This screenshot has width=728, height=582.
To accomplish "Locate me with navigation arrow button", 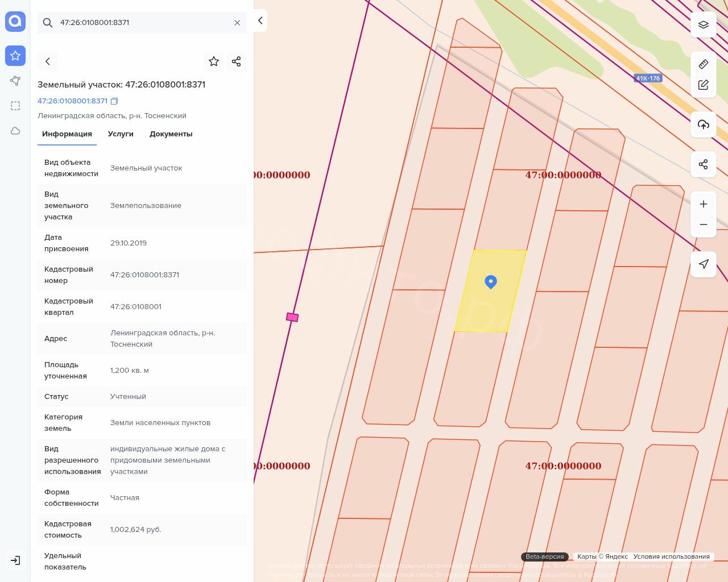I will 704,264.
